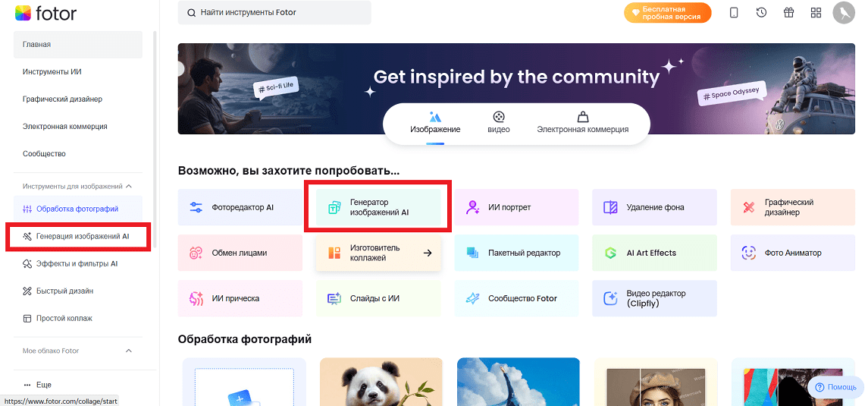The image size is (868, 406).
Task: Click the Помощь help button
Action: (x=835, y=387)
